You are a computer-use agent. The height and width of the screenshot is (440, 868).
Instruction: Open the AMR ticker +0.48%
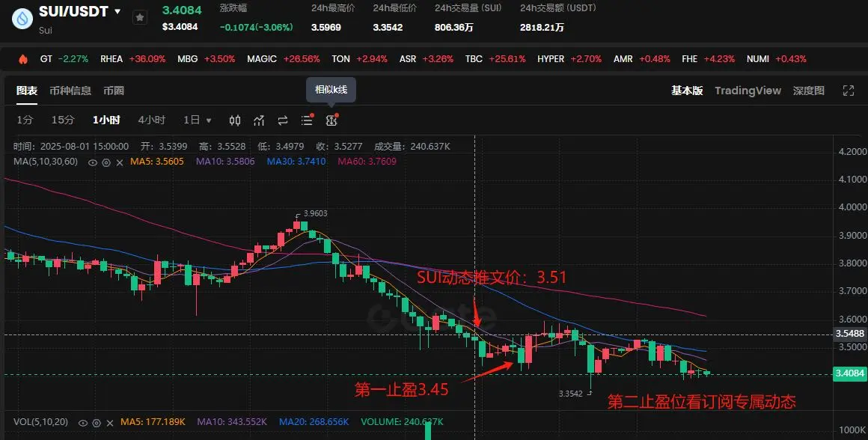641,58
